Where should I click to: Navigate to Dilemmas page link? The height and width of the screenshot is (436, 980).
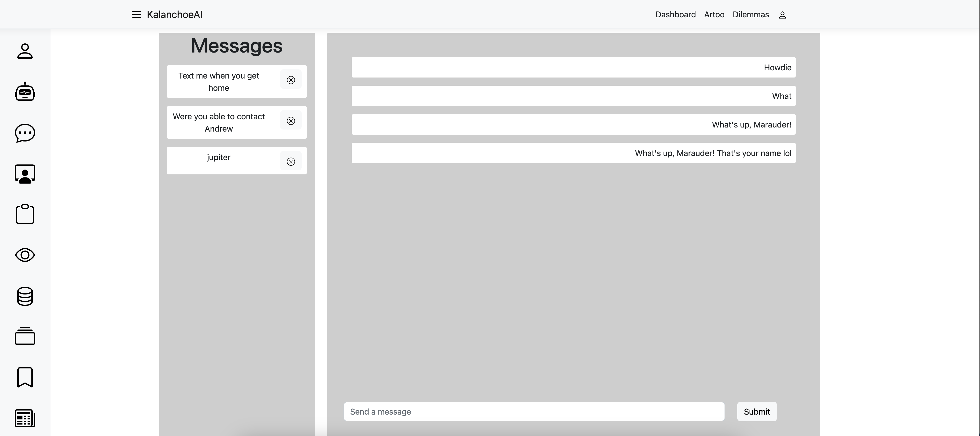(x=751, y=15)
